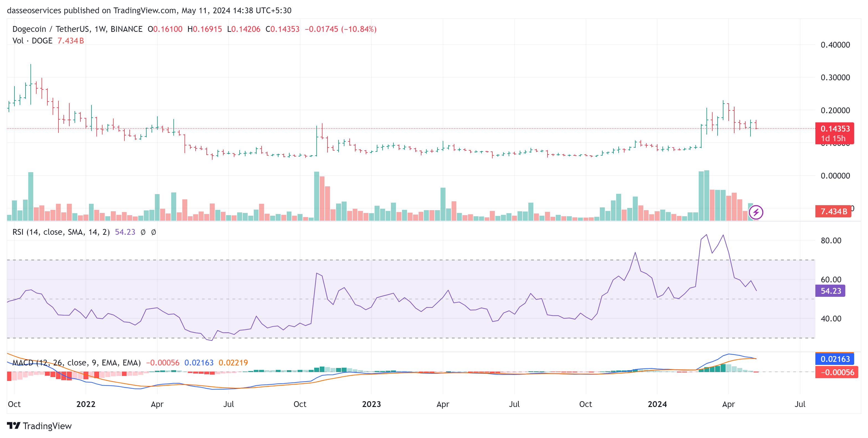Click the orange MACD signal value 0.02219
Screen dimensions: 868x438
click(233, 363)
